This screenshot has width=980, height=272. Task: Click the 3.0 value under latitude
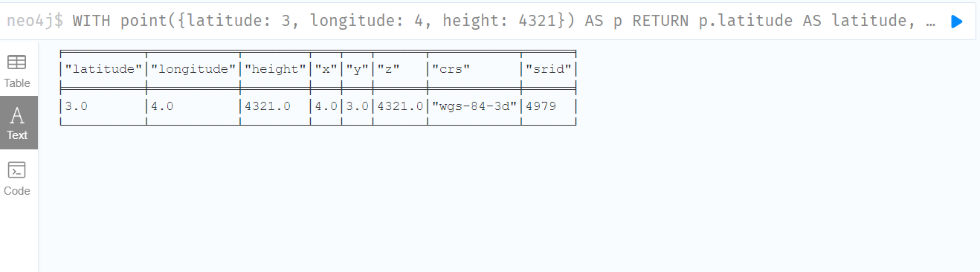77,106
